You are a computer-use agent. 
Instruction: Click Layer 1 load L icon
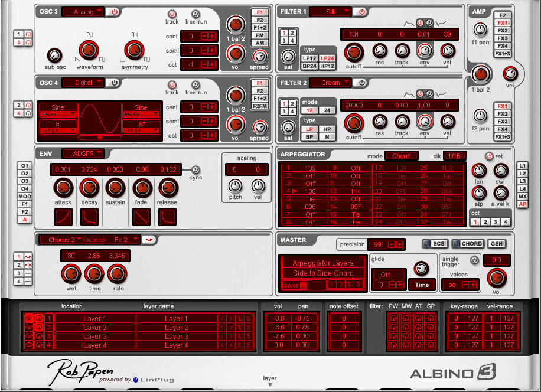point(240,318)
